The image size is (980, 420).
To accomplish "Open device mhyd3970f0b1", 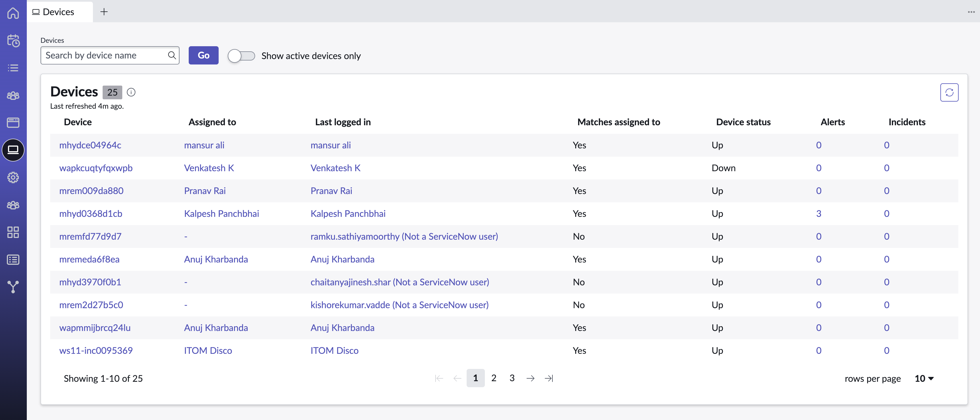I will (90, 282).
